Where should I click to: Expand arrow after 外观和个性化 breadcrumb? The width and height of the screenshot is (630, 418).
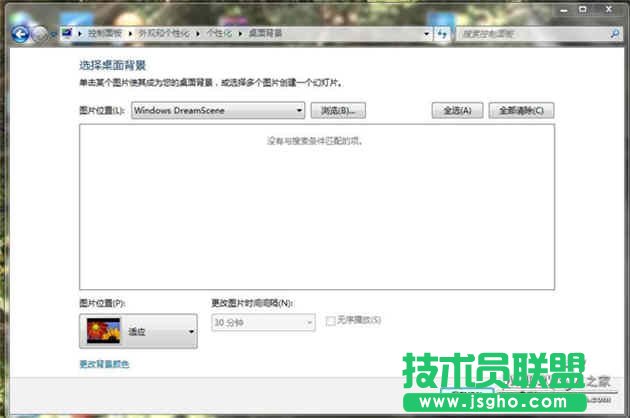point(198,34)
